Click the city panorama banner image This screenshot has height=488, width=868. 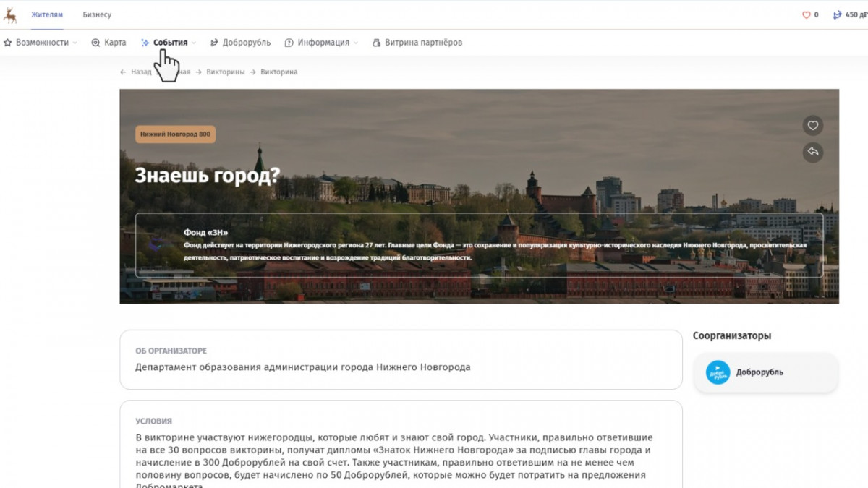pyautogui.click(x=479, y=196)
